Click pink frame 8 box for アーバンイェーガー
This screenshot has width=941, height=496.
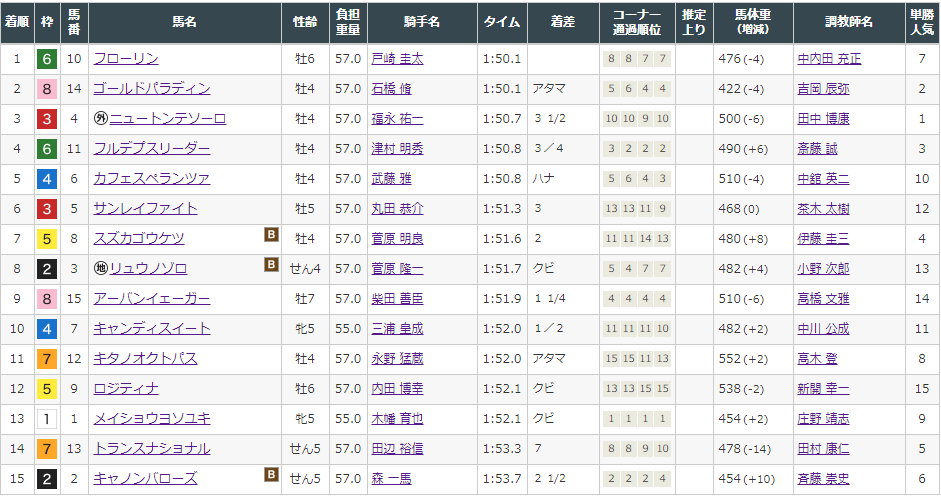pyautogui.click(x=47, y=299)
